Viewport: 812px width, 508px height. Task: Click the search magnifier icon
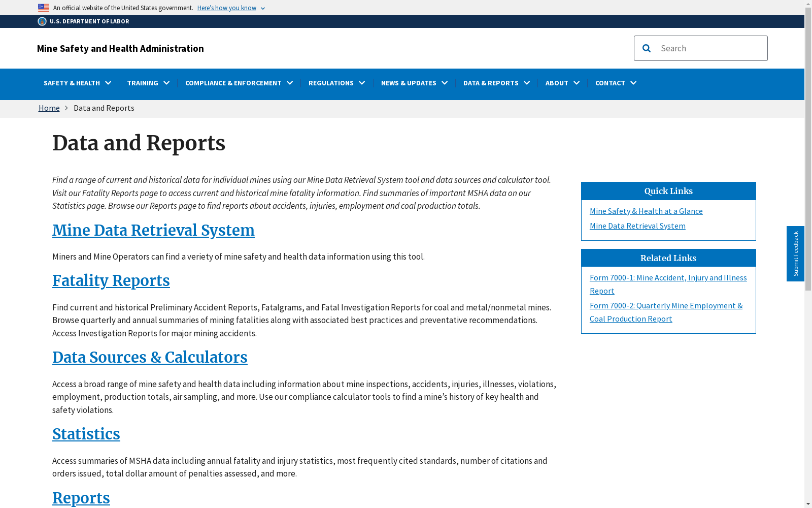pos(646,48)
